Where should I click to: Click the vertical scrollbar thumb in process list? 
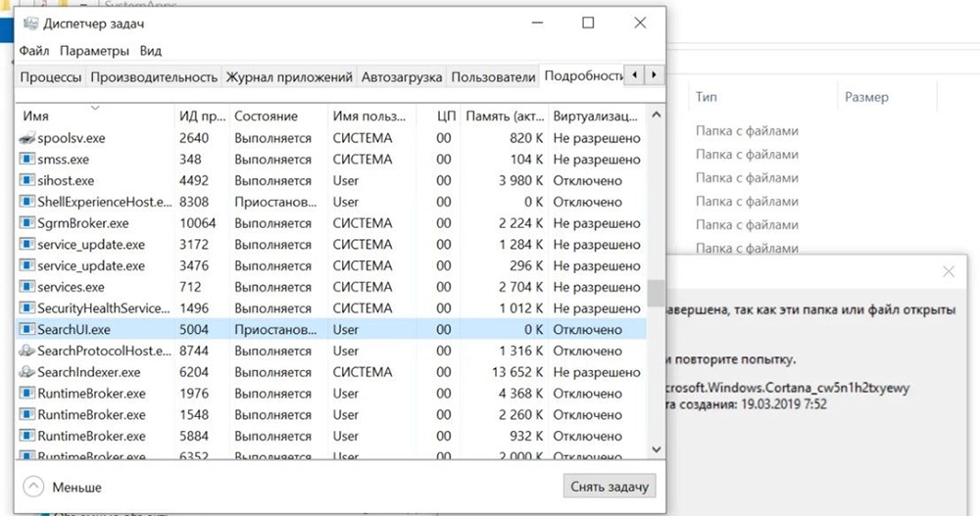pyautogui.click(x=655, y=293)
